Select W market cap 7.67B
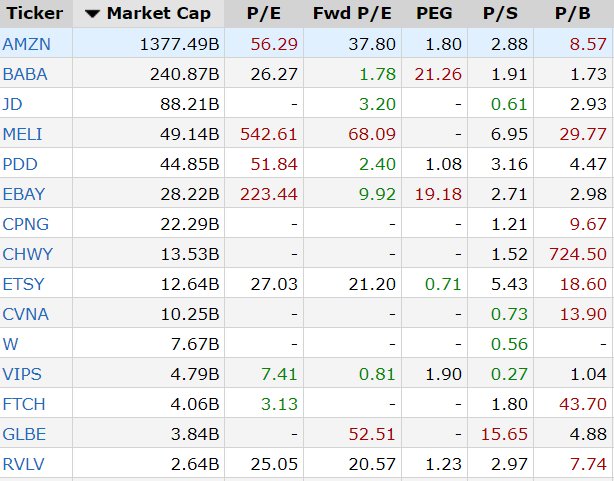 [195, 344]
